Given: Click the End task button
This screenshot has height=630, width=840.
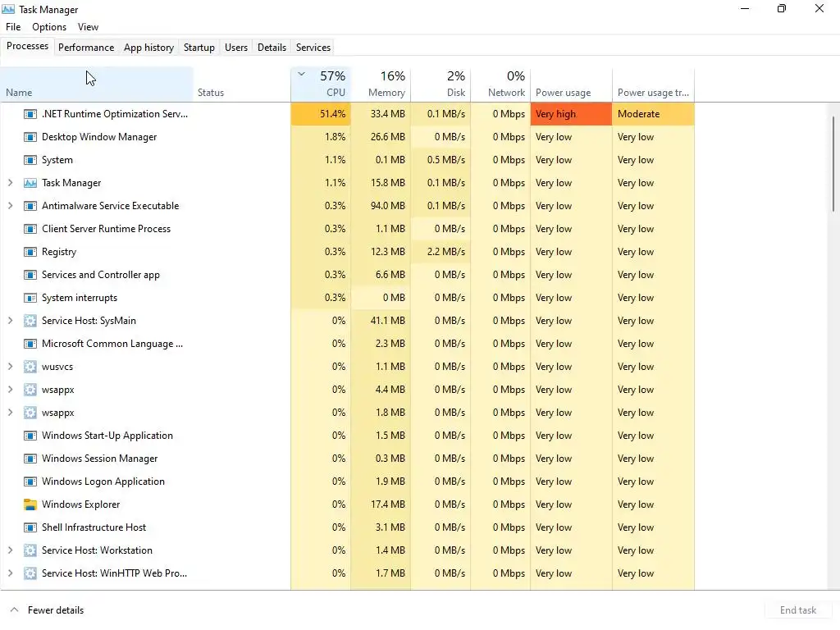Looking at the screenshot, I should 798,610.
